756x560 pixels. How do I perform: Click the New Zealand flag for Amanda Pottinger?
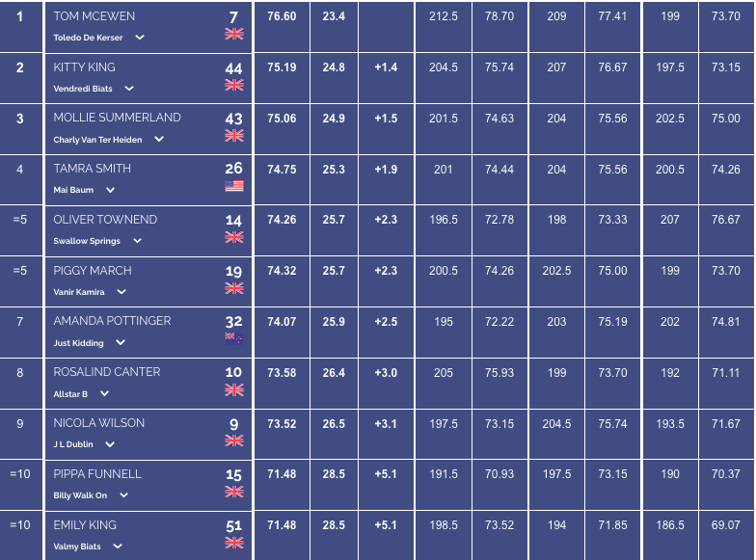pos(233,338)
